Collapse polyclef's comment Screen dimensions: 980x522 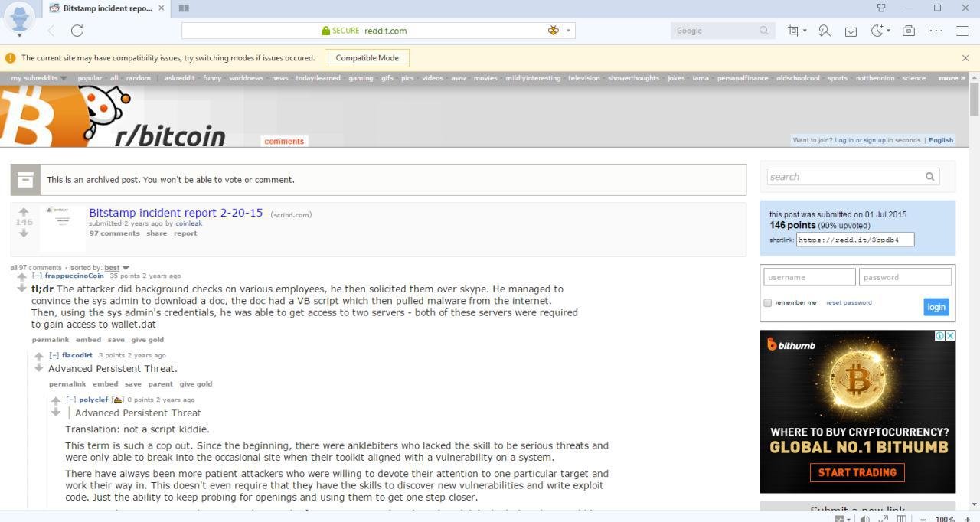tap(70, 400)
